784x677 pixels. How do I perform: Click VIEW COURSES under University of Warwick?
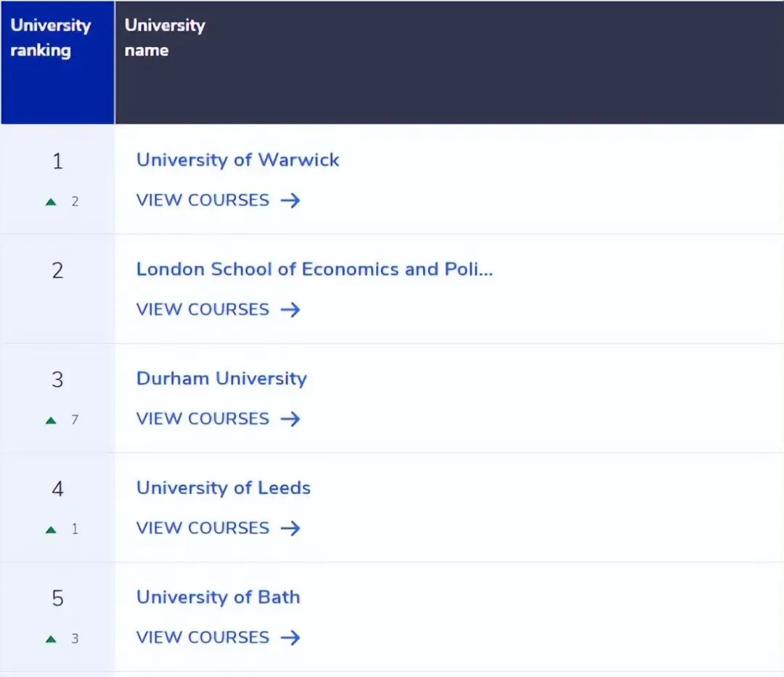click(x=203, y=200)
